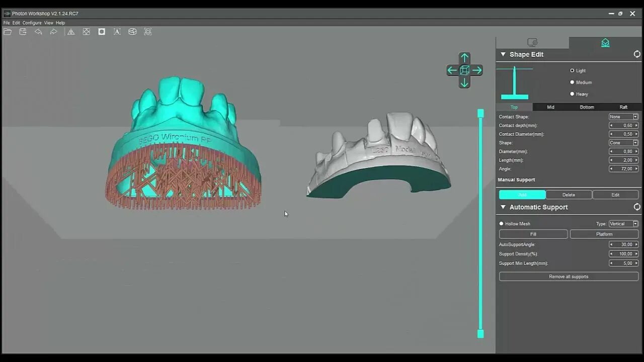Toggle the Hollow Mesh option
The height and width of the screenshot is (362, 644).
[501, 224]
